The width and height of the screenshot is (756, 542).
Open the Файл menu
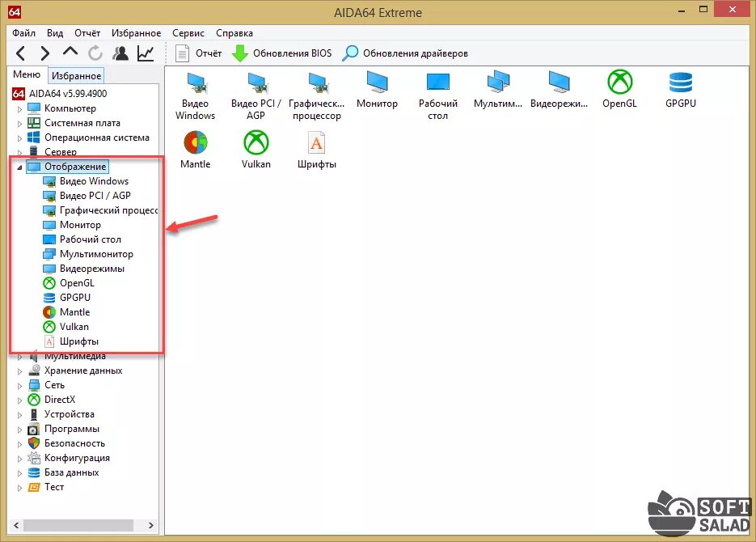tap(23, 33)
